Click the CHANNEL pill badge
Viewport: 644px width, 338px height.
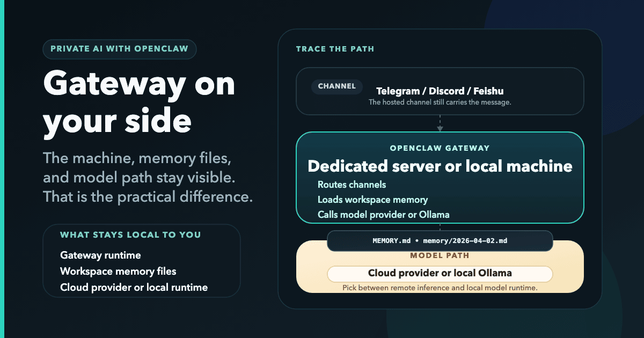[337, 86]
